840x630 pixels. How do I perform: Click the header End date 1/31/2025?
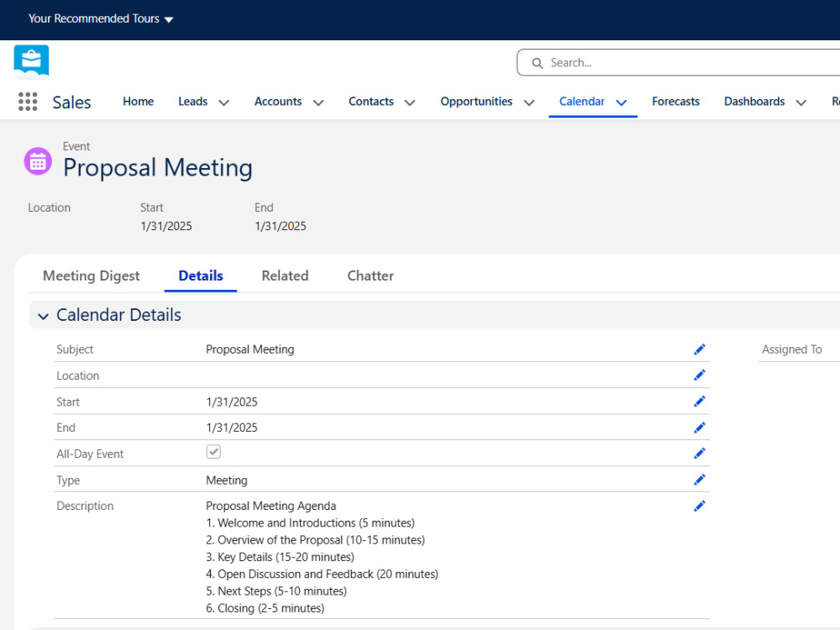tap(281, 226)
